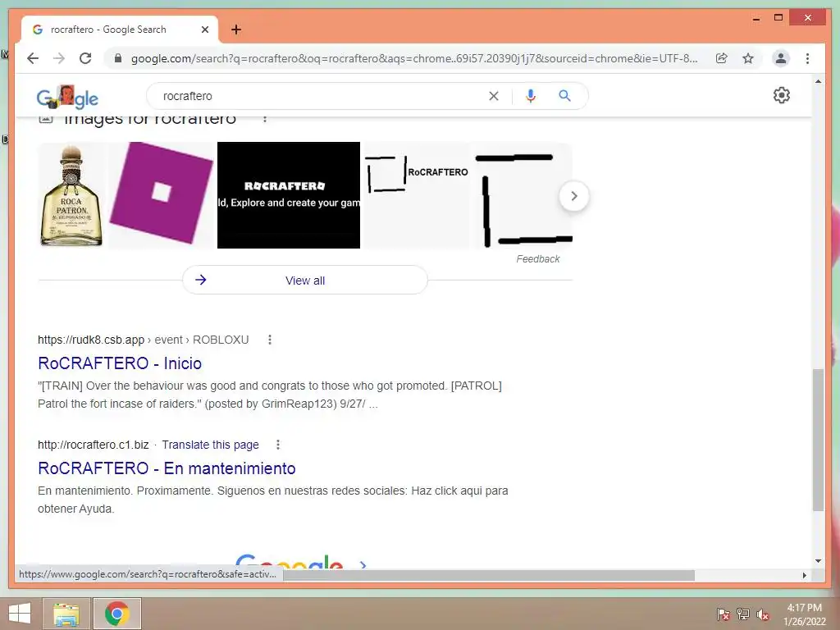This screenshot has width=840, height=630.
Task: Open the rudk8.csb.app result URL
Action: tap(143, 340)
